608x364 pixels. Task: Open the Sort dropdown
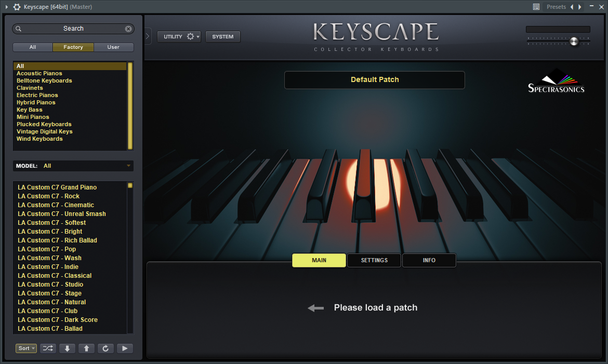coord(26,348)
